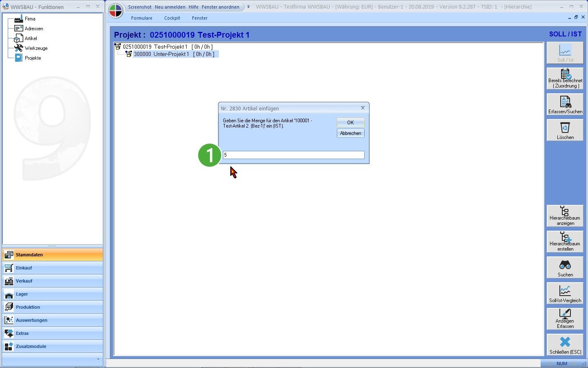
Task: Open Soll-Ist-Vergleich
Action: pos(565,293)
